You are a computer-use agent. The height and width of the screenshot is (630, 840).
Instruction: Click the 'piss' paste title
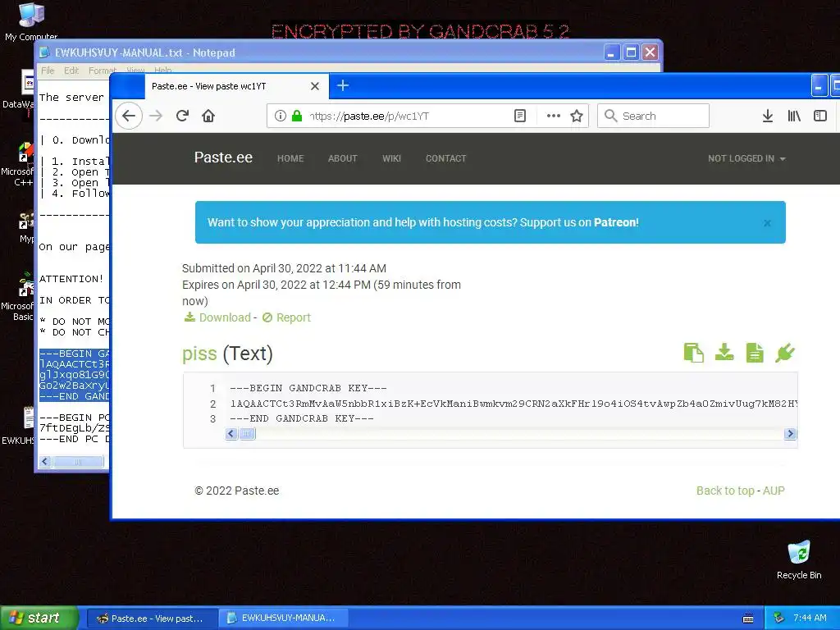(x=199, y=354)
